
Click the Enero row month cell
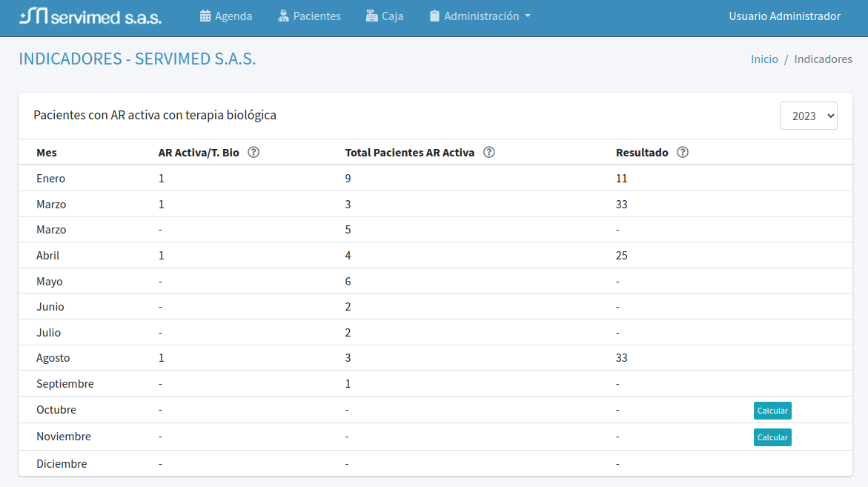(x=51, y=179)
